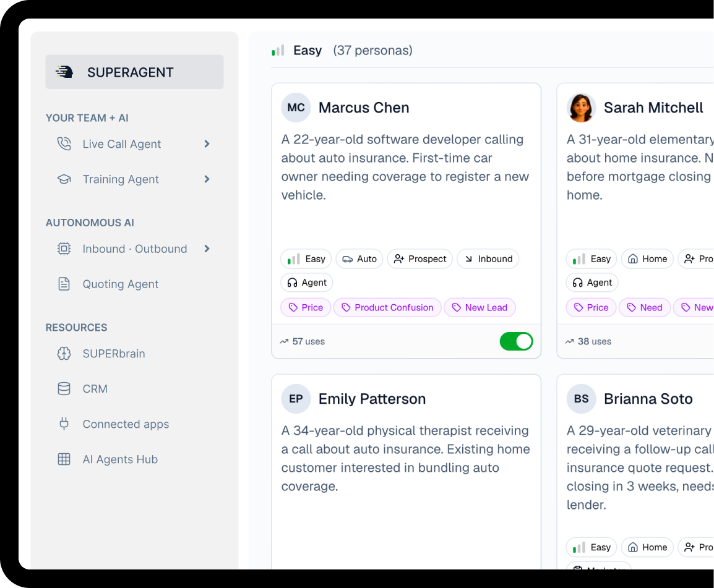
Task: Expand the Training Agent submenu chevron
Action: pos(207,179)
